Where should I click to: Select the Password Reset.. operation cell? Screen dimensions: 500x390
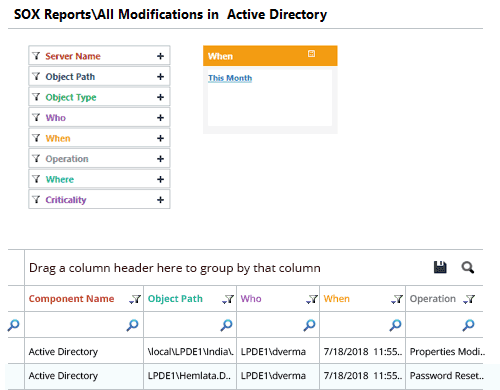[447, 376]
